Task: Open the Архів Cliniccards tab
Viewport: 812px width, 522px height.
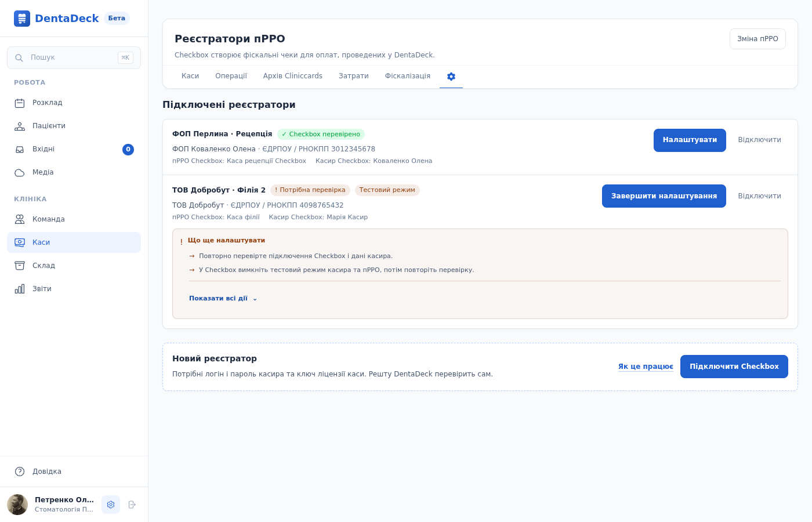Action: pyautogui.click(x=293, y=77)
